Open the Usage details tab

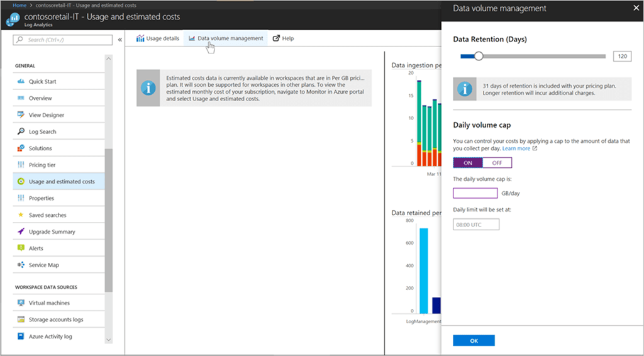coord(158,38)
